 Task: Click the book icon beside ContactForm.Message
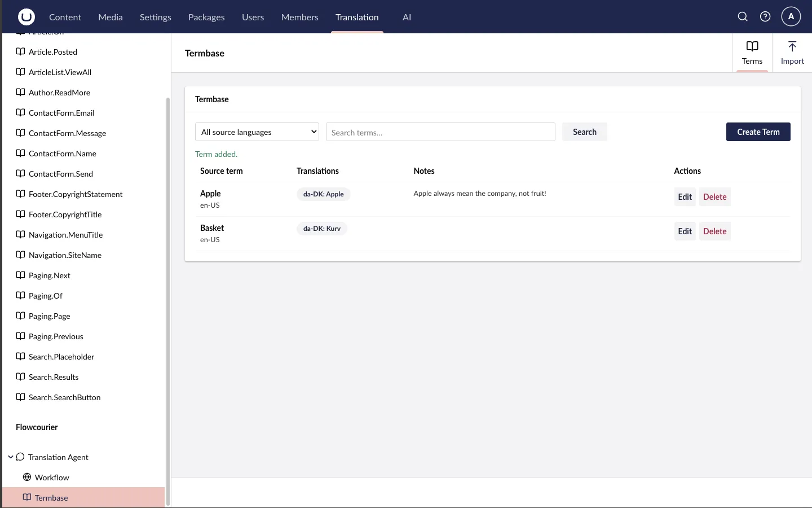[20, 133]
